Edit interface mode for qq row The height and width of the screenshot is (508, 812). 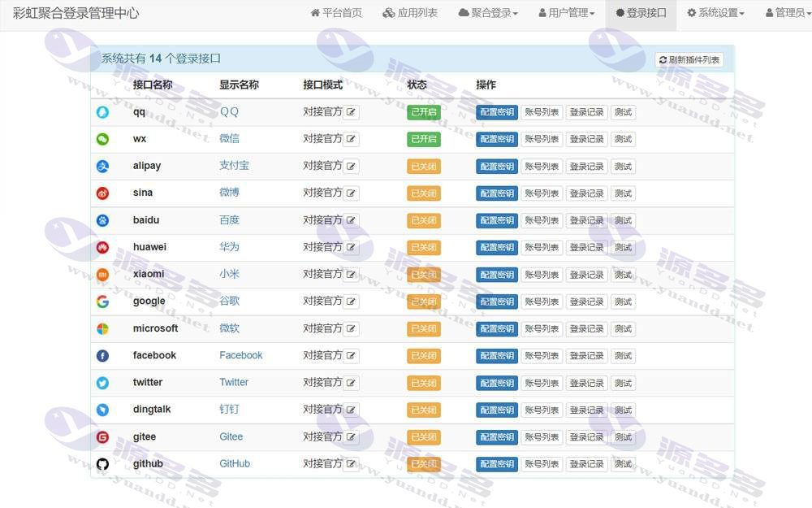(x=351, y=112)
